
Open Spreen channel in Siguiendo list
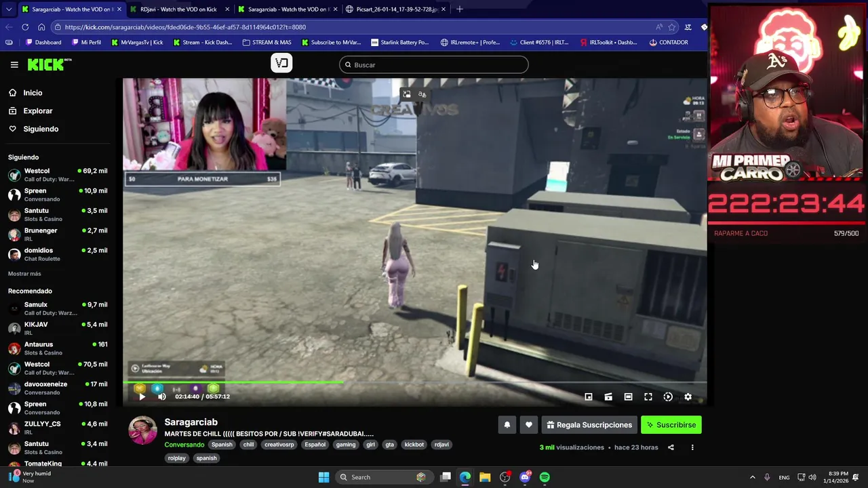click(58, 195)
